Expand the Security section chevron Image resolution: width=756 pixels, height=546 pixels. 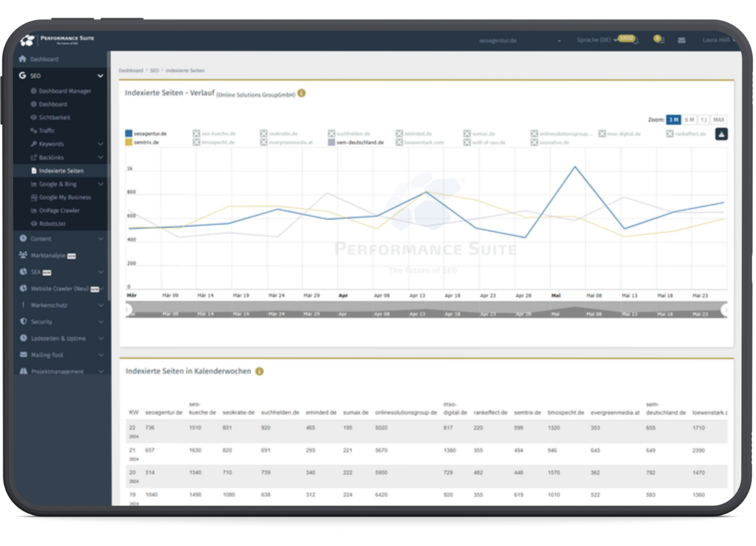[100, 322]
